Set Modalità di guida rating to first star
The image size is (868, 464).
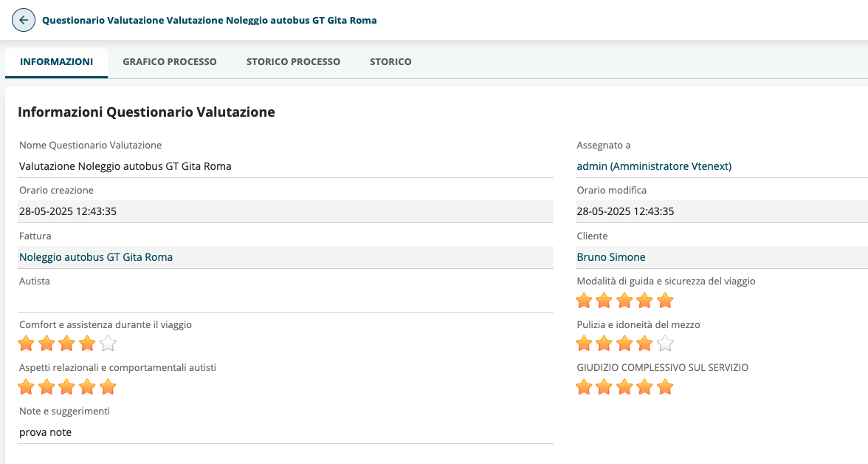[584, 301]
